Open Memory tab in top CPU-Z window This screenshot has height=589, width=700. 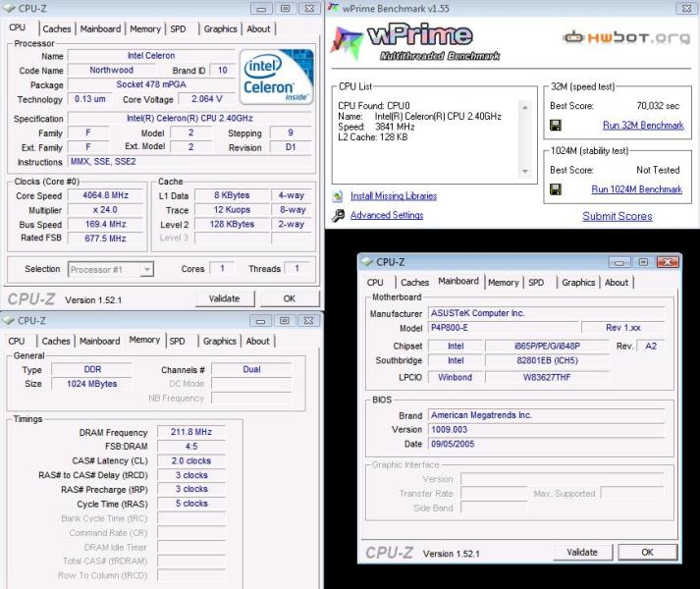(145, 29)
